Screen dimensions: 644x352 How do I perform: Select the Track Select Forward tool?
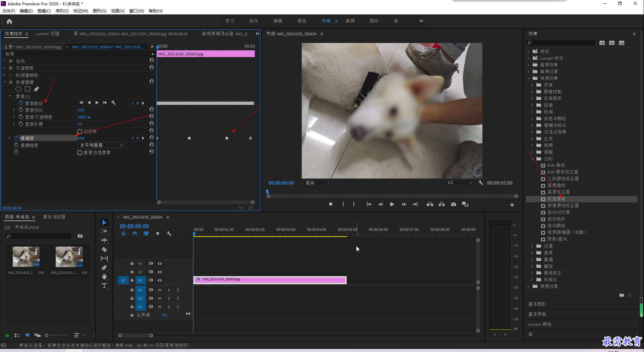104,232
